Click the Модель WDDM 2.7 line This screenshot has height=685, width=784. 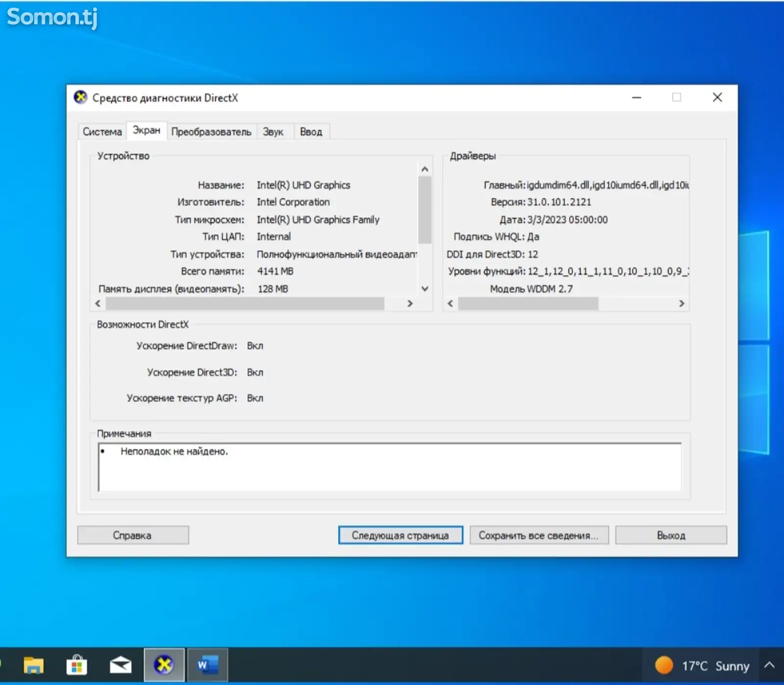click(531, 289)
